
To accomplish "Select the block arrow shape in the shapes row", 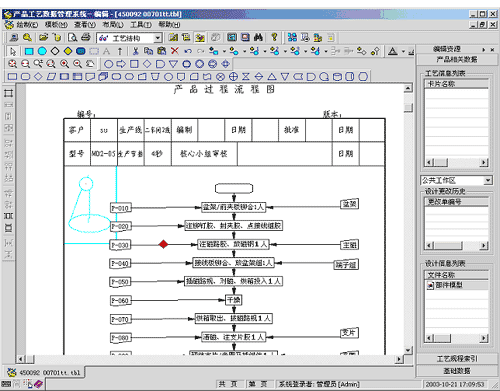I will tap(121, 64).
